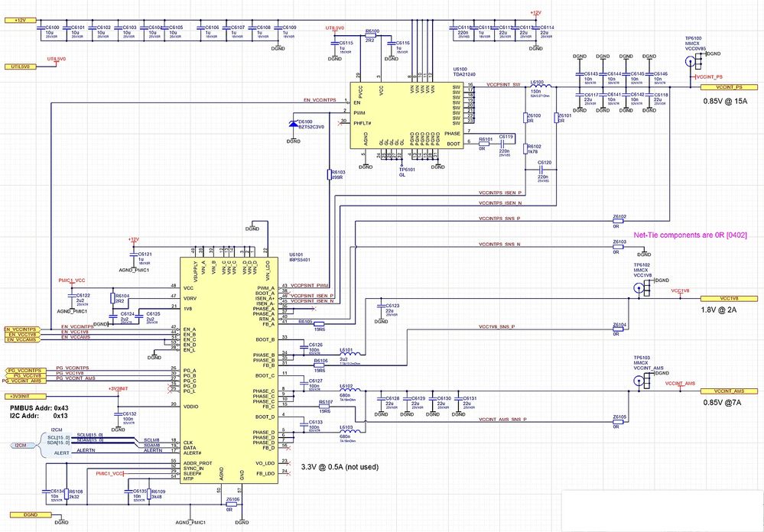Viewport: 764px width, 532px height.
Task: Select the EN_VCCINTPS input port
Action: click(22, 329)
